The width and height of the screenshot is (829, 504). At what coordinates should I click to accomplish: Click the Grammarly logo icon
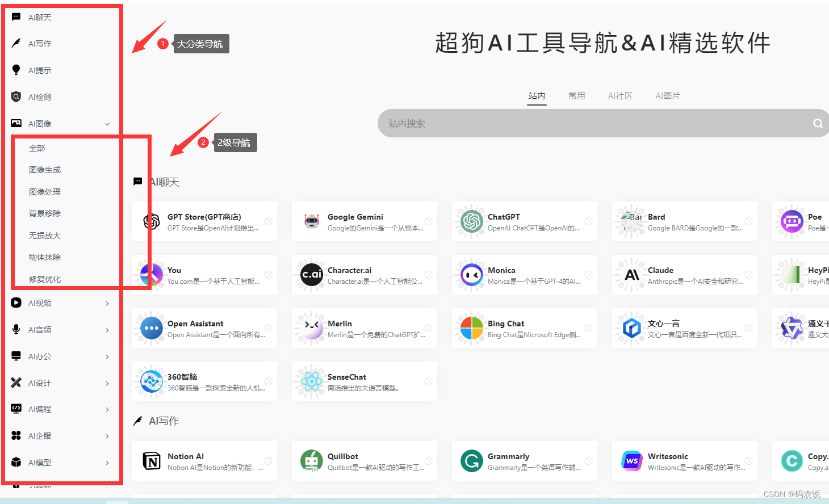pos(472,461)
